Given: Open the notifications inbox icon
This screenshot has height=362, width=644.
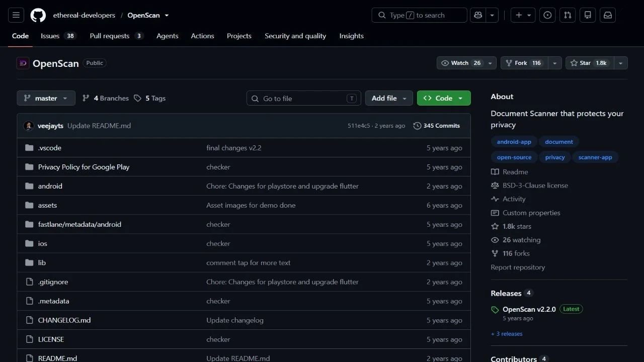Looking at the screenshot, I should (608, 15).
